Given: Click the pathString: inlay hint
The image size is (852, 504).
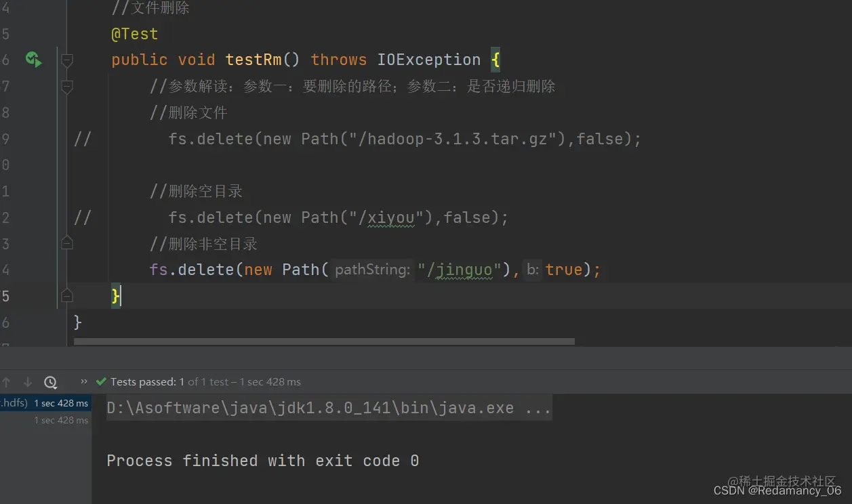Looking at the screenshot, I should 372,270.
